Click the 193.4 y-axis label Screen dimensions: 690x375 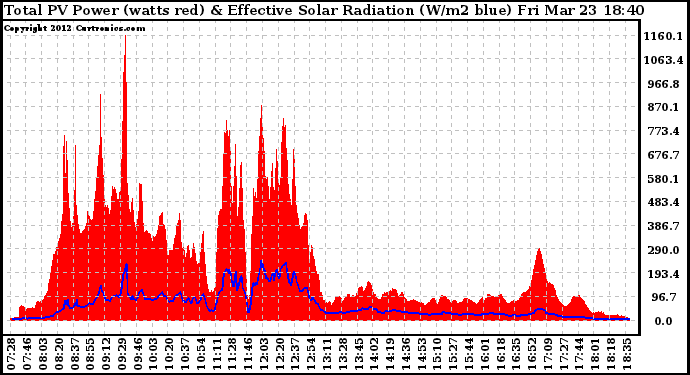pos(663,274)
